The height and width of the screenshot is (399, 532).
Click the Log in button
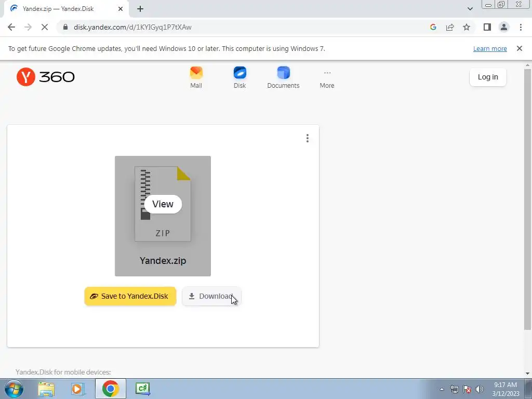point(488,77)
